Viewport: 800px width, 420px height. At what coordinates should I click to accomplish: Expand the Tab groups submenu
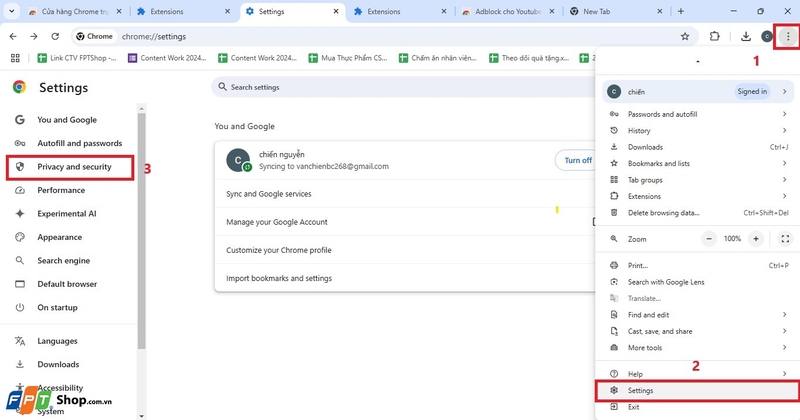(x=697, y=180)
